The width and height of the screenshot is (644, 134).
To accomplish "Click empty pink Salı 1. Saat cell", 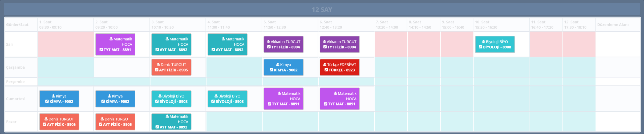I will (x=66, y=44).
